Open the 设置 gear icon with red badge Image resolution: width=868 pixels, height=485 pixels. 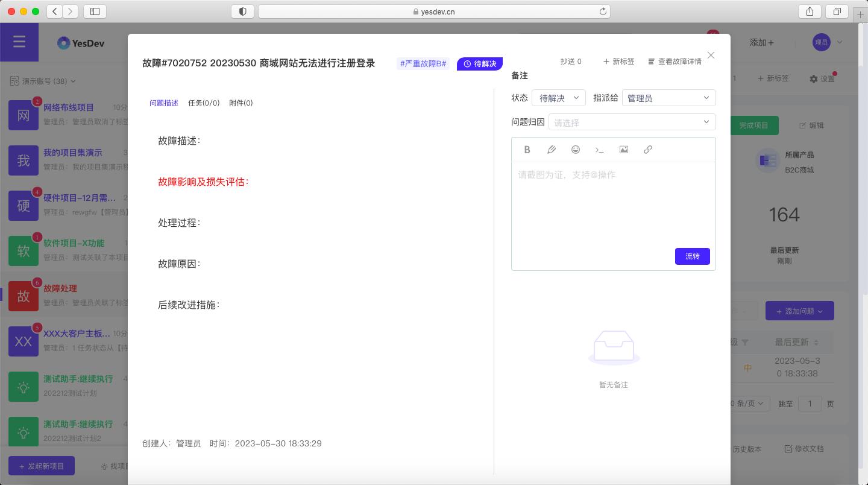pos(814,78)
